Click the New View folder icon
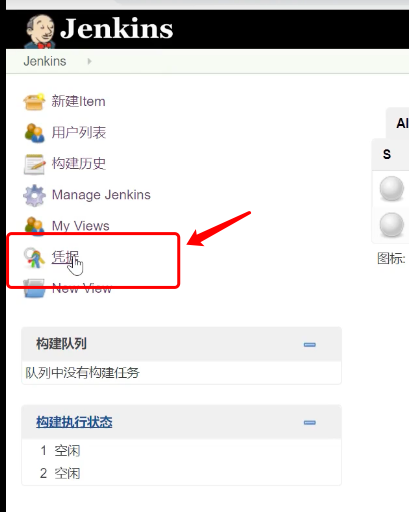This screenshot has height=512, width=409. coord(34,289)
